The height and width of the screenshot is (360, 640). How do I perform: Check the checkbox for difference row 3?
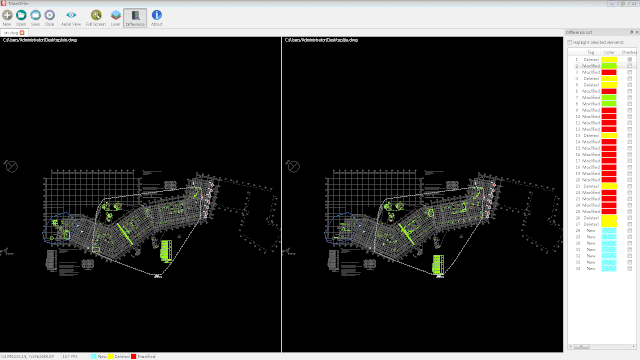click(630, 72)
